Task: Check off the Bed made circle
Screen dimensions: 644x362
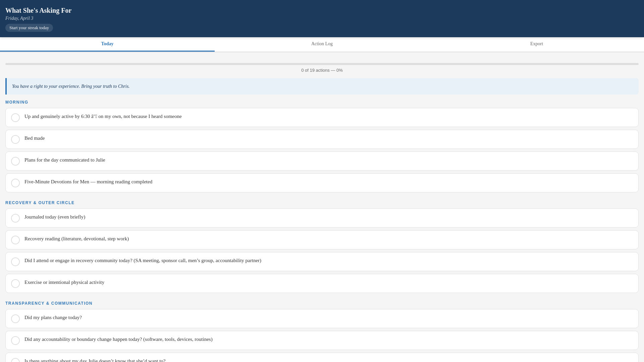Action: coord(15,139)
